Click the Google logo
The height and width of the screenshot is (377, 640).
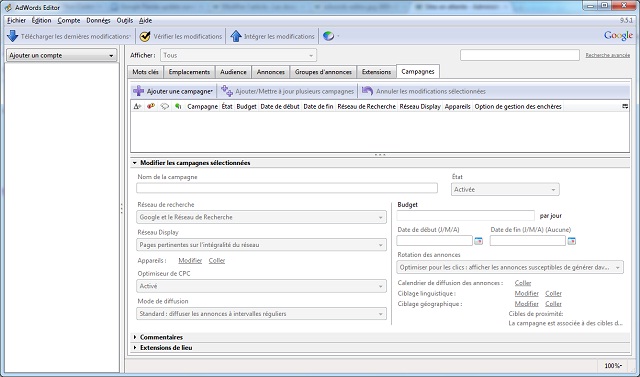pos(618,36)
